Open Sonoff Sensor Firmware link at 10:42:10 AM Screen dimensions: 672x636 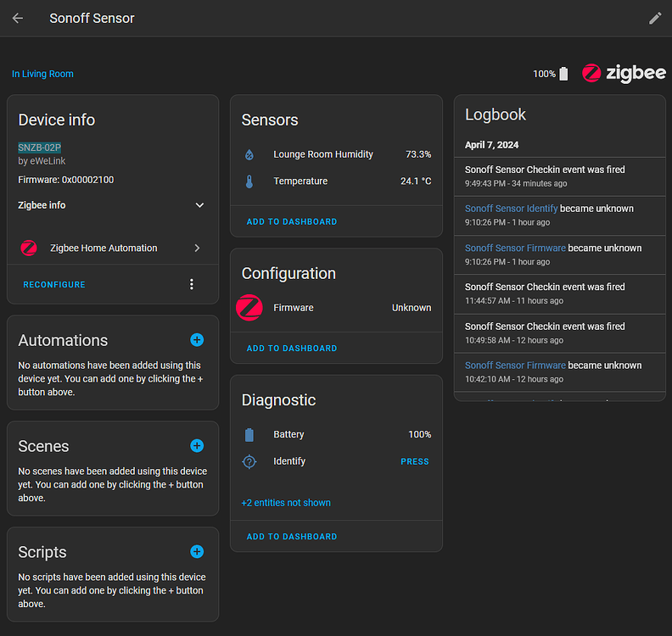pyautogui.click(x=515, y=365)
